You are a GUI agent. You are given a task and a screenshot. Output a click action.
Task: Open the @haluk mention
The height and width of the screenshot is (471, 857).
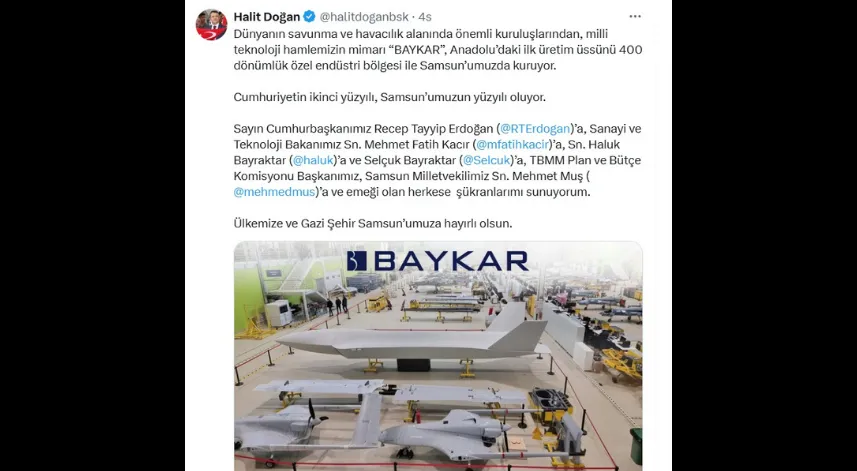(313, 161)
